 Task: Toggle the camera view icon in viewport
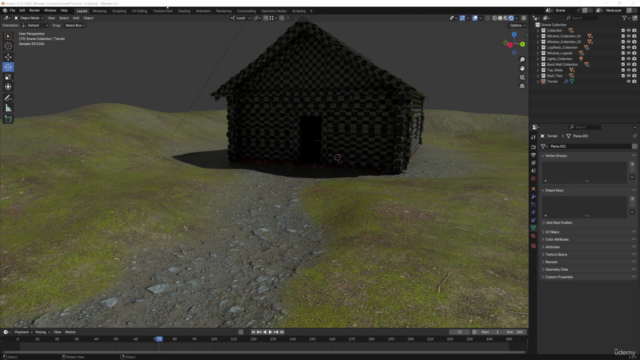pyautogui.click(x=522, y=77)
